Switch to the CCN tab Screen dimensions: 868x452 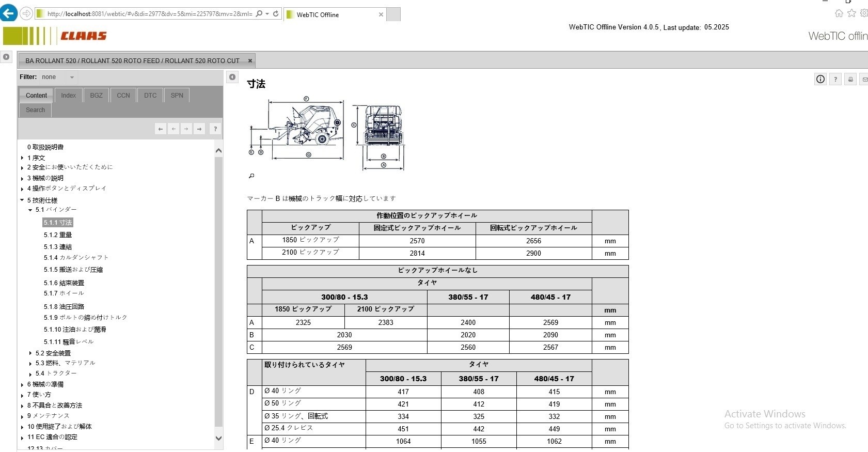123,95
